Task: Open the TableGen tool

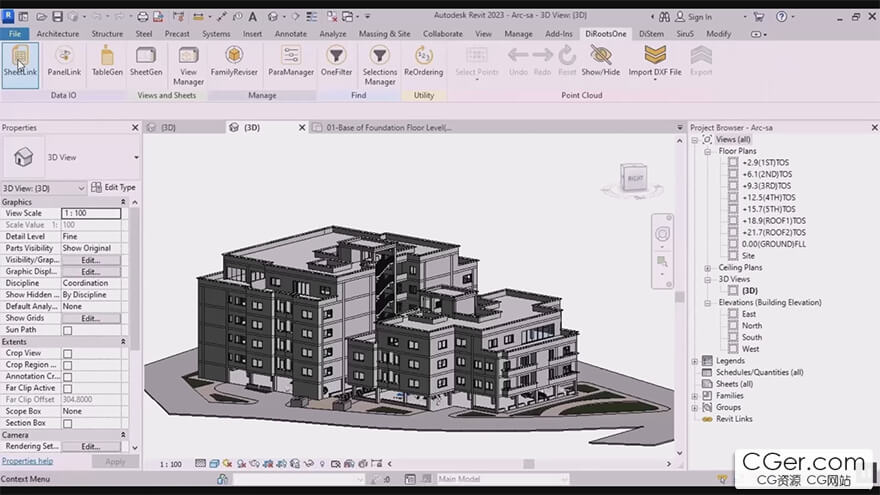Action: tap(107, 62)
